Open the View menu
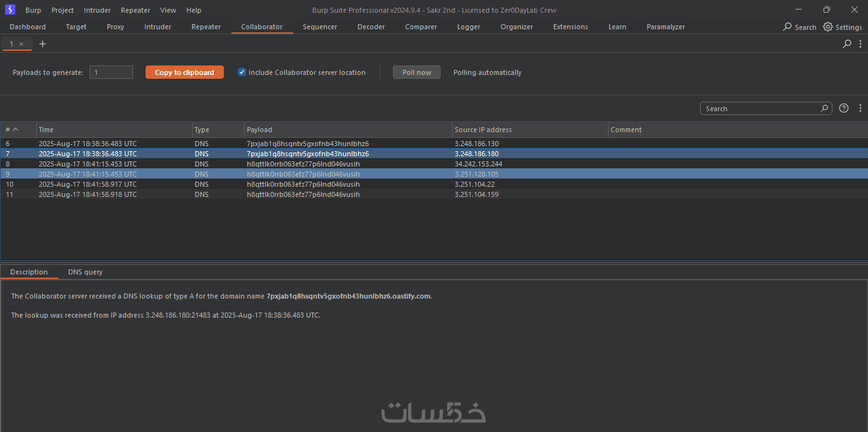The width and height of the screenshot is (868, 432). pyautogui.click(x=169, y=10)
